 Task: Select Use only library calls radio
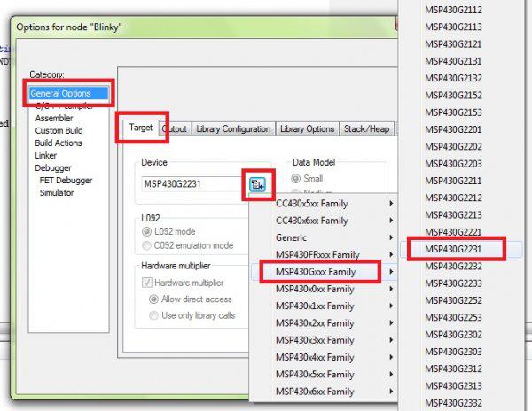click(192, 315)
